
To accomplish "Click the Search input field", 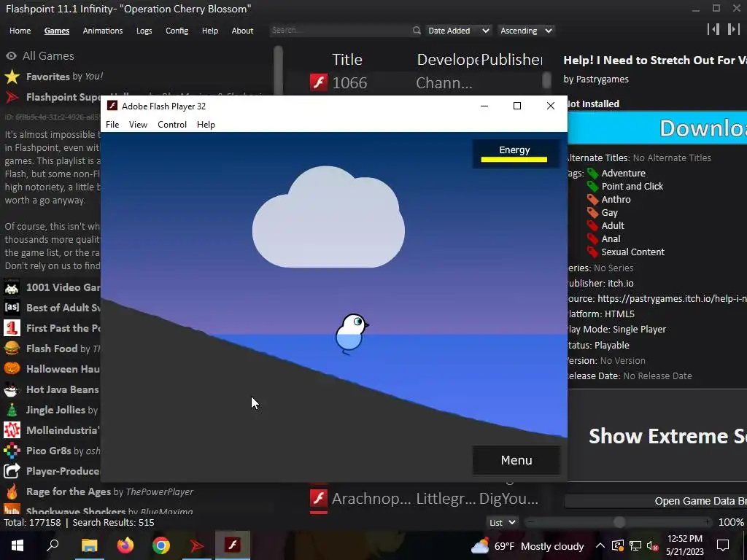I will pyautogui.click(x=341, y=31).
